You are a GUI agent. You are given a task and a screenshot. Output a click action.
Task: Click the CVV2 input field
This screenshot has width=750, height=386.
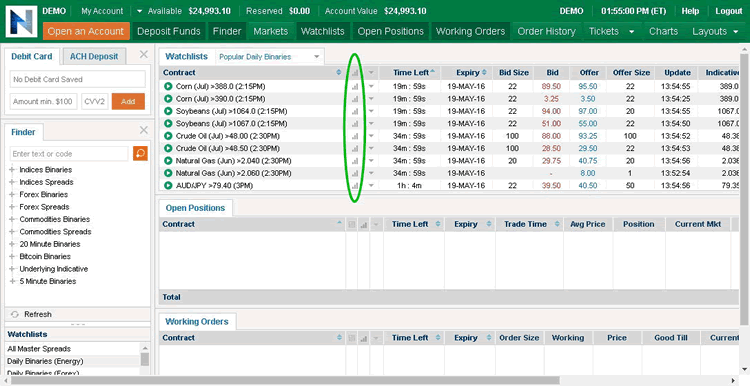tap(95, 101)
